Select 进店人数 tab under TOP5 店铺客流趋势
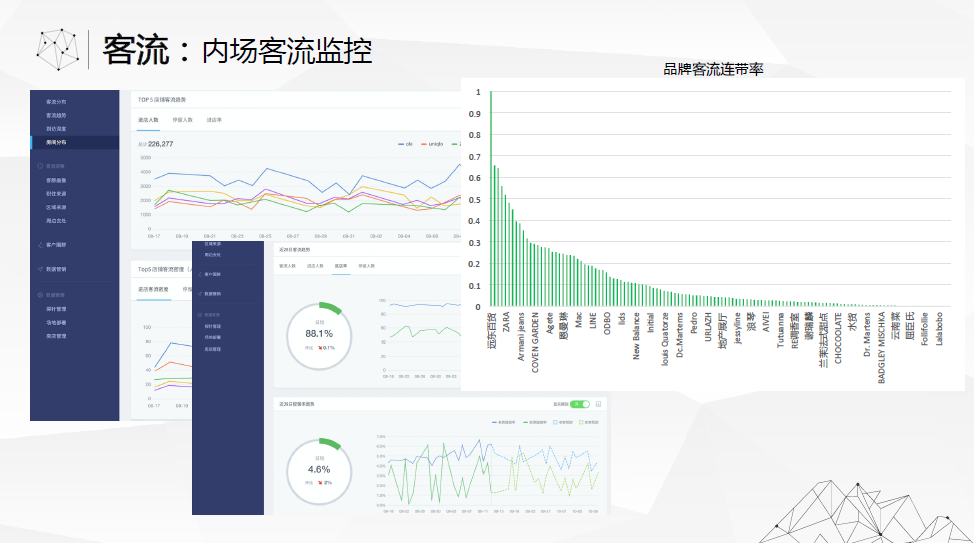Image resolution: width=974 pixels, height=543 pixels. tap(148, 120)
